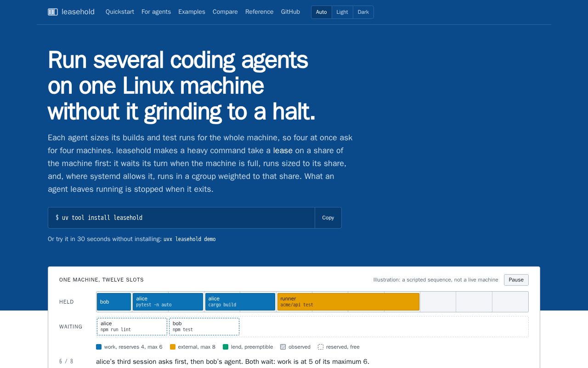Switch to the Dark theme

click(363, 12)
